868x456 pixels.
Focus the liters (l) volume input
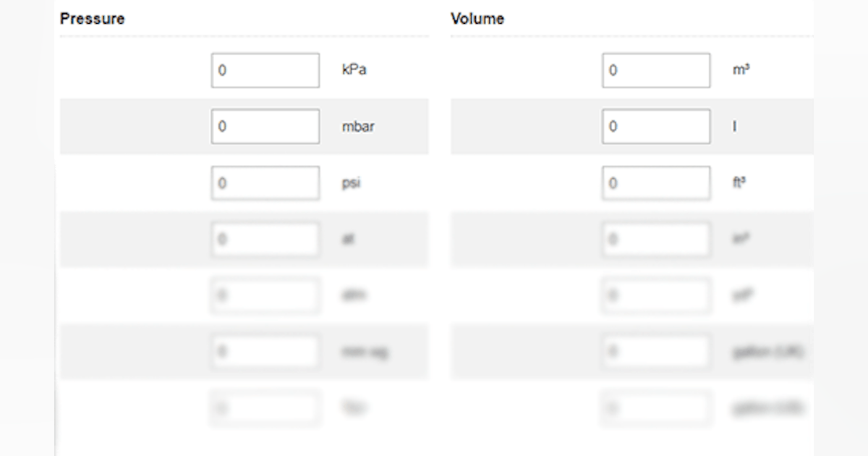coord(655,127)
